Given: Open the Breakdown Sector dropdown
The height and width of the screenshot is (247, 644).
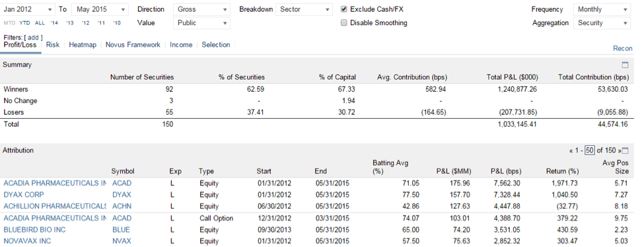Looking at the screenshot, I should [x=304, y=9].
